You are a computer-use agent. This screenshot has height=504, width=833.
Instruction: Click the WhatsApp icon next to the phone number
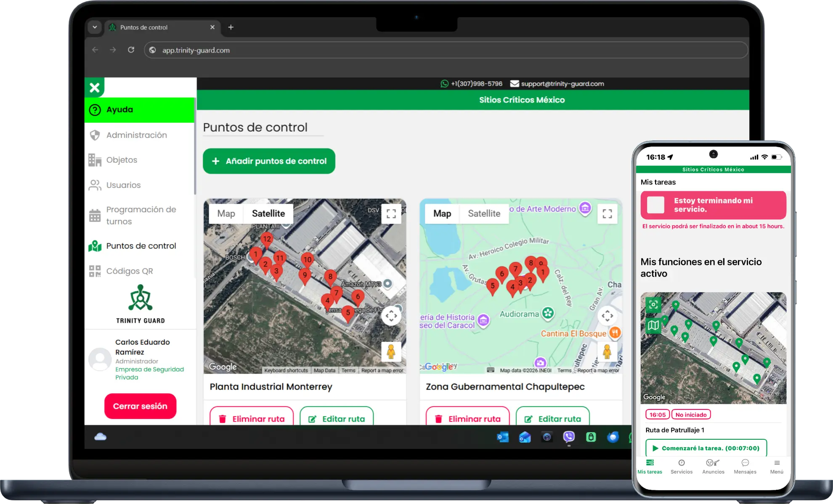pyautogui.click(x=444, y=83)
